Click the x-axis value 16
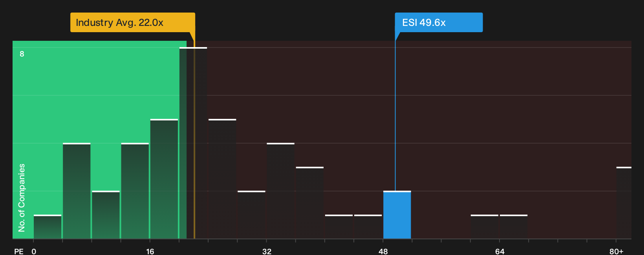 150,251
